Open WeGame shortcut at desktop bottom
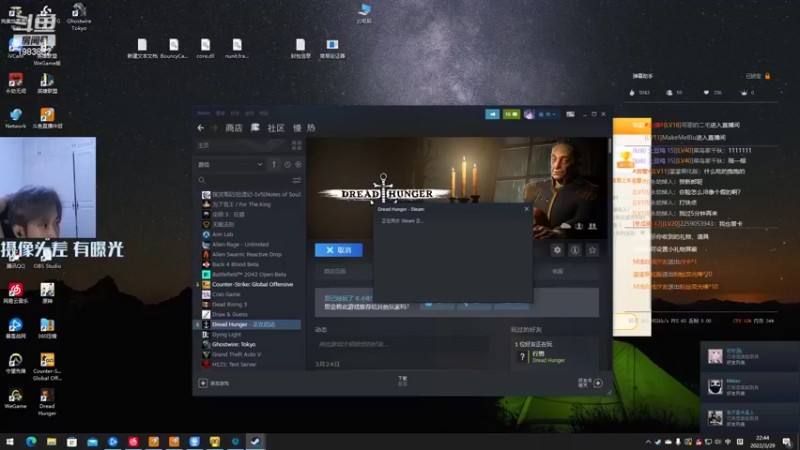Viewport: 800px width, 450px height. [15, 398]
